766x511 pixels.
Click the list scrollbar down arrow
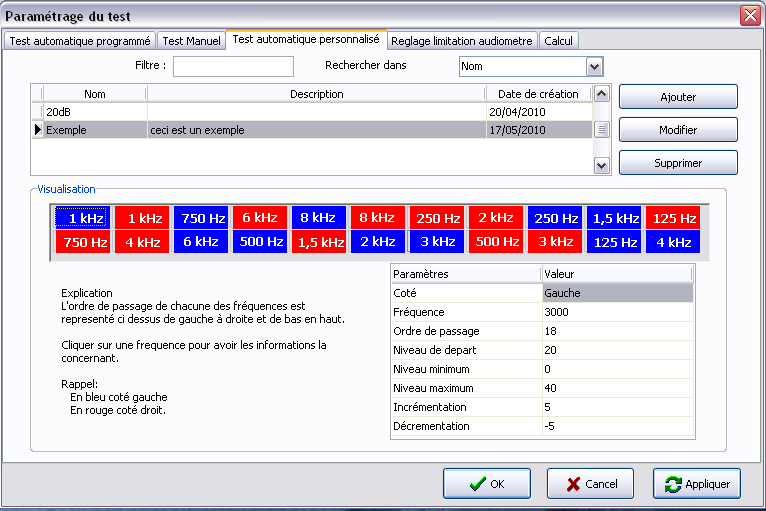[602, 166]
